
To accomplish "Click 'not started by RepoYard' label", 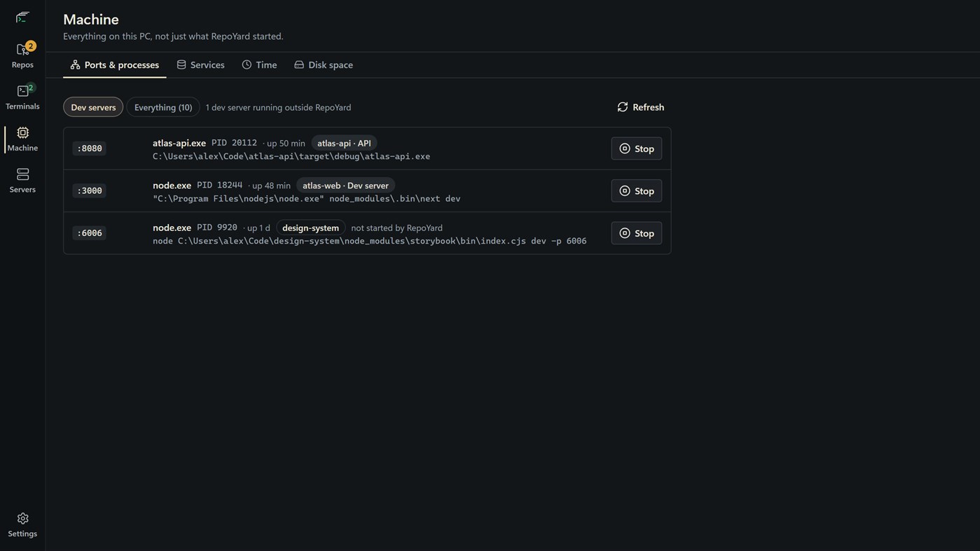I will point(396,228).
